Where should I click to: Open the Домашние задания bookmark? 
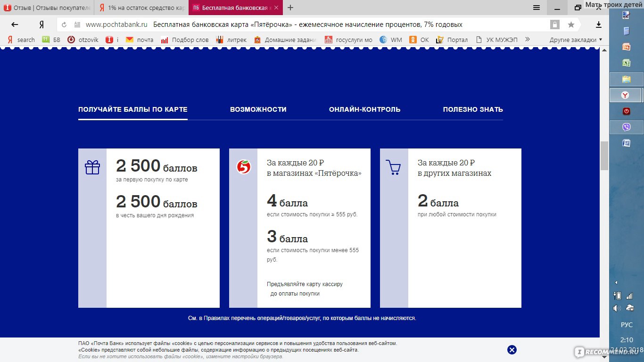coord(285,40)
